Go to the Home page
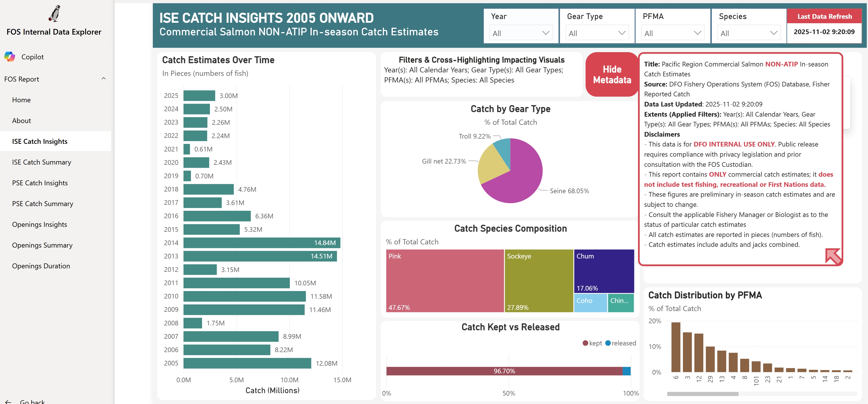Screen dimensions: 868x404 tap(22, 100)
